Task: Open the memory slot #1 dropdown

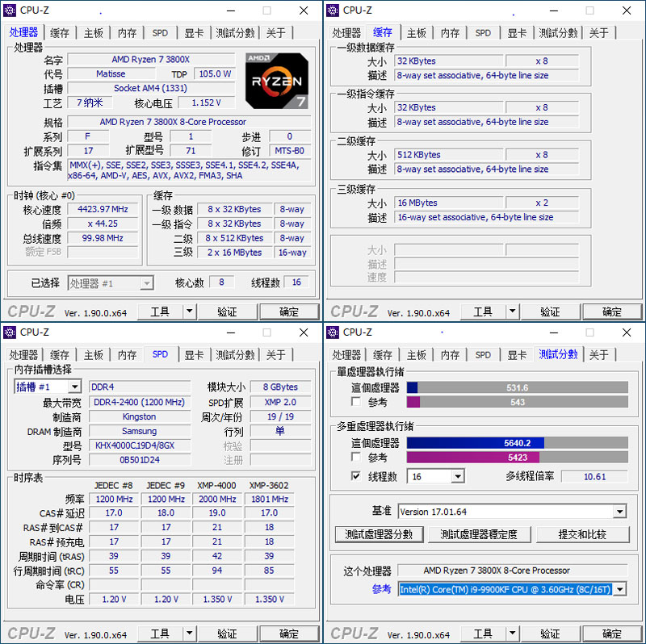Action: (74, 387)
